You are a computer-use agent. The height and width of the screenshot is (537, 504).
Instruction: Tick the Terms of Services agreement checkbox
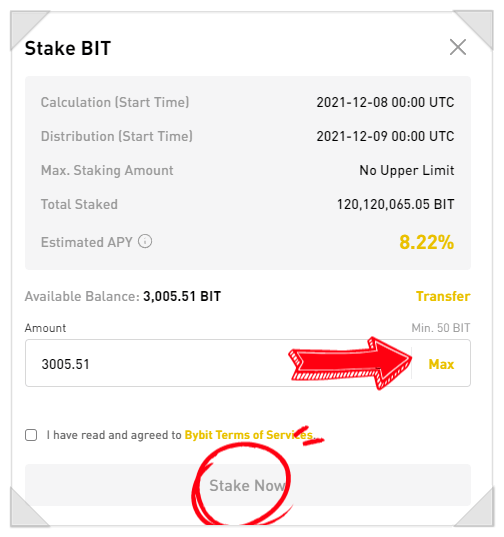31,435
